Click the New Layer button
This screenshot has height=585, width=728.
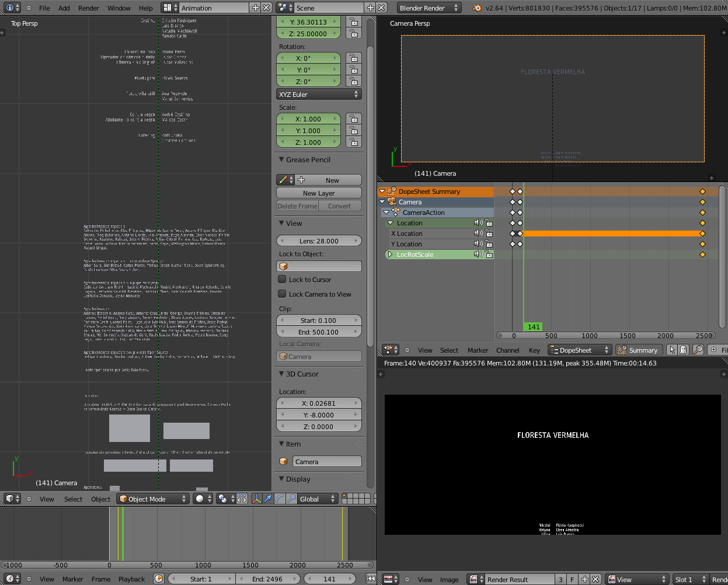(319, 193)
